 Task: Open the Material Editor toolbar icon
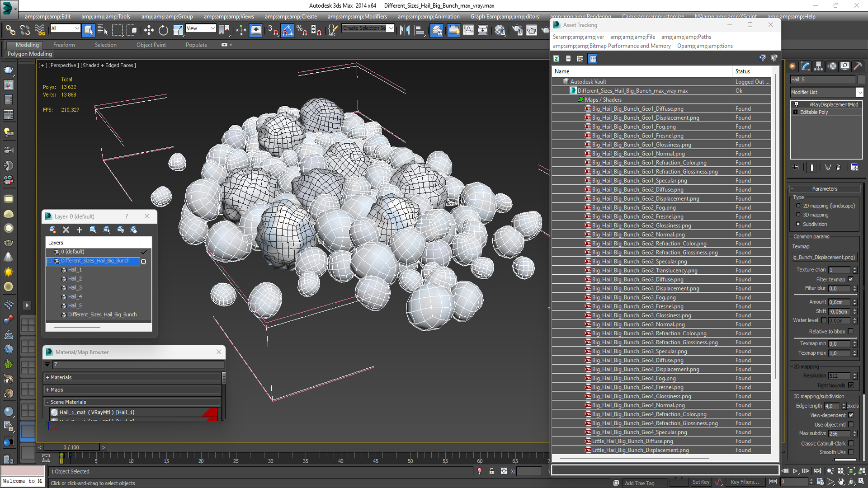coord(500,30)
